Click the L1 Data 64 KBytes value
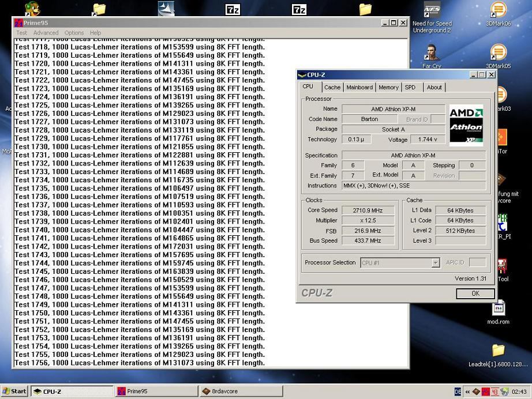The width and height of the screenshot is (532, 399). (460, 210)
